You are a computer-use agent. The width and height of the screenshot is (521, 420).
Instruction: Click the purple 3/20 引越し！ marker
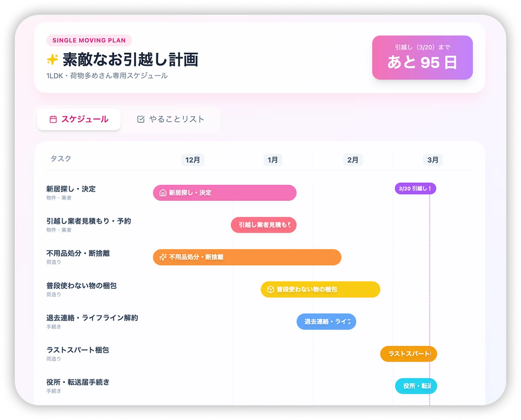click(x=415, y=189)
